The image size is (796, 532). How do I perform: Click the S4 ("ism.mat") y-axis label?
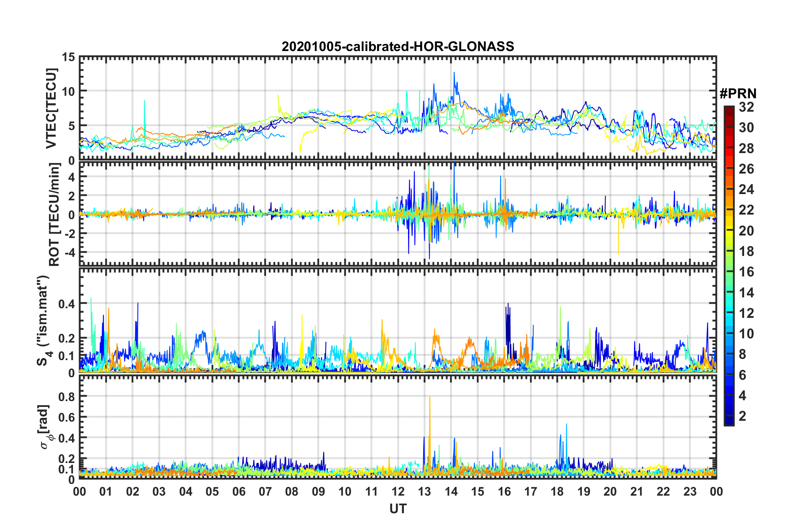[x=44, y=320]
